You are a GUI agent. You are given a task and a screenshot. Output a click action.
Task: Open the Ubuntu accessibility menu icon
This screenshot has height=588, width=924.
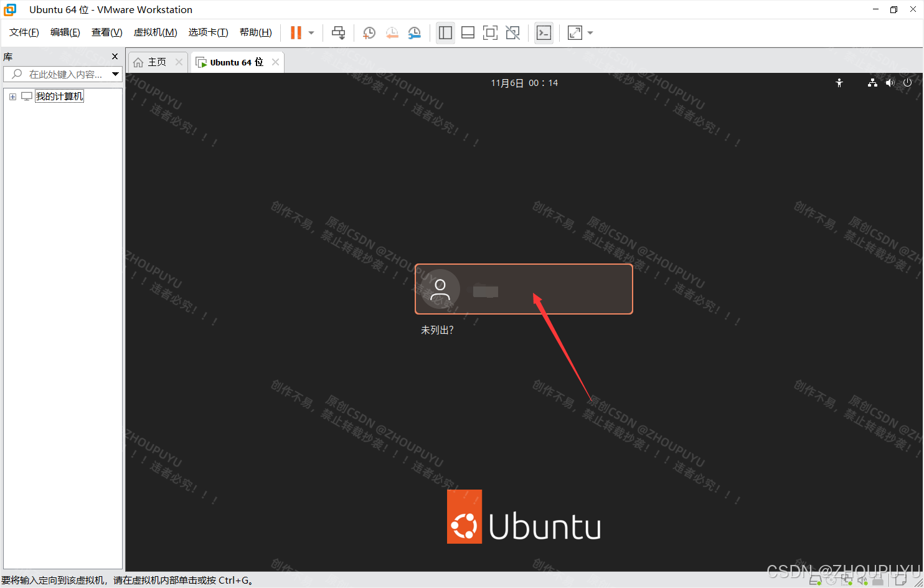(x=839, y=83)
